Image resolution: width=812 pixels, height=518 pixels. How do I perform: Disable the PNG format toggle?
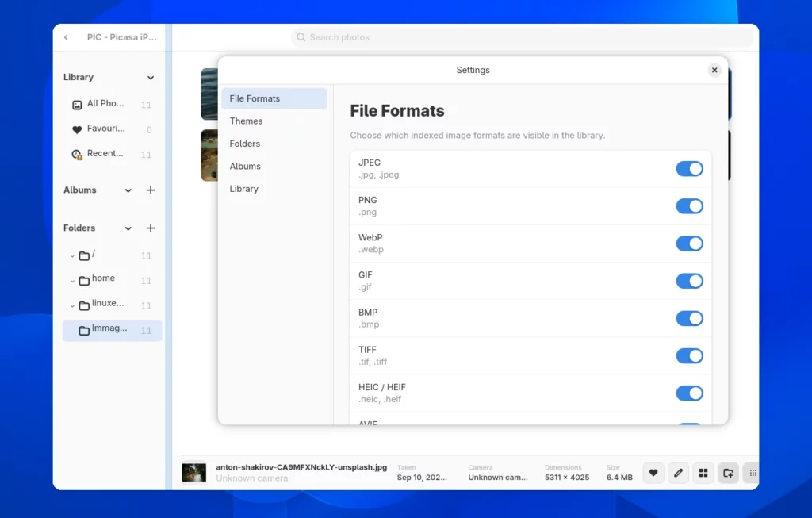[689, 206]
